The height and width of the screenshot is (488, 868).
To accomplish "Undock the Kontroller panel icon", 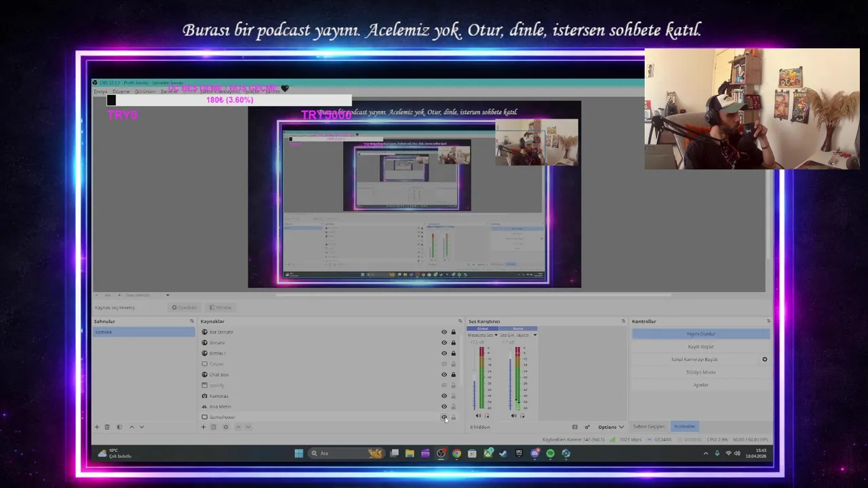I will (x=768, y=321).
